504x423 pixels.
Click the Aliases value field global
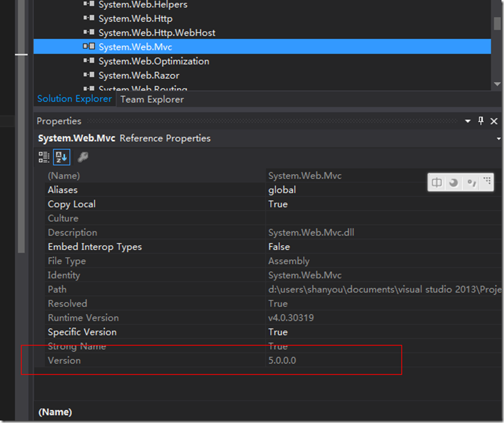282,190
